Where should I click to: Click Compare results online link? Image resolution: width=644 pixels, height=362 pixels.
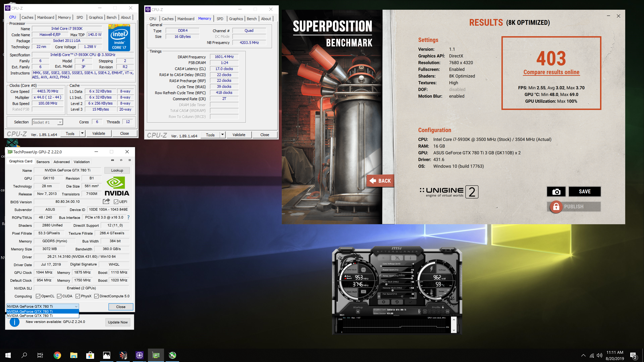(x=551, y=72)
